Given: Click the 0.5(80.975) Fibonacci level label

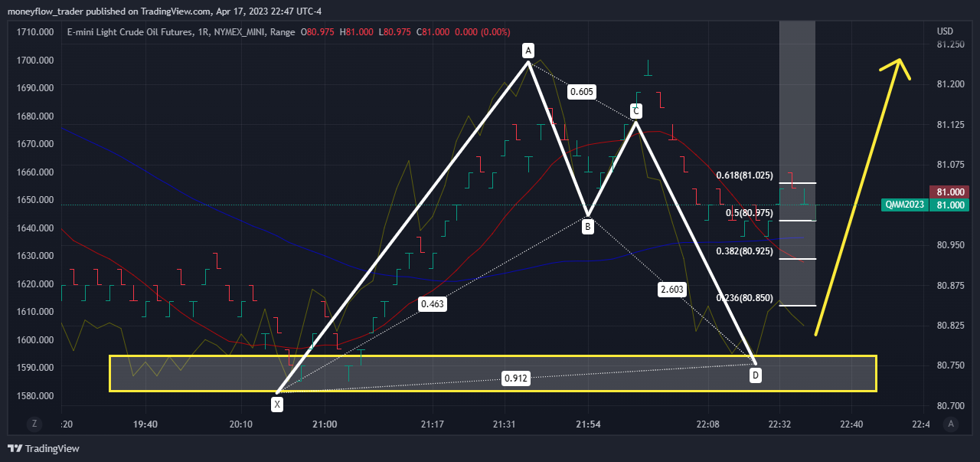Looking at the screenshot, I should 750,212.
